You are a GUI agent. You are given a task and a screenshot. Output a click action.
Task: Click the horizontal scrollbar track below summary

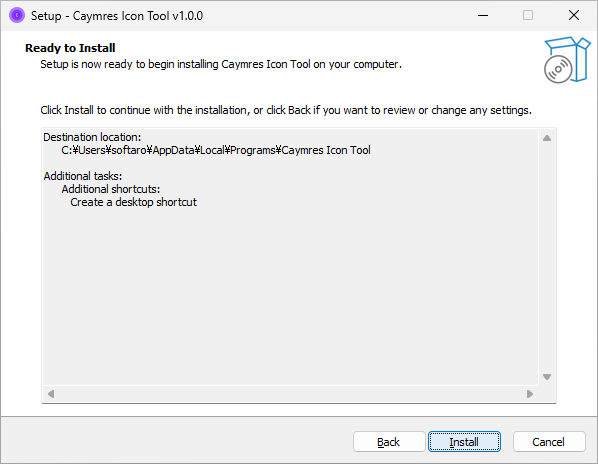290,393
